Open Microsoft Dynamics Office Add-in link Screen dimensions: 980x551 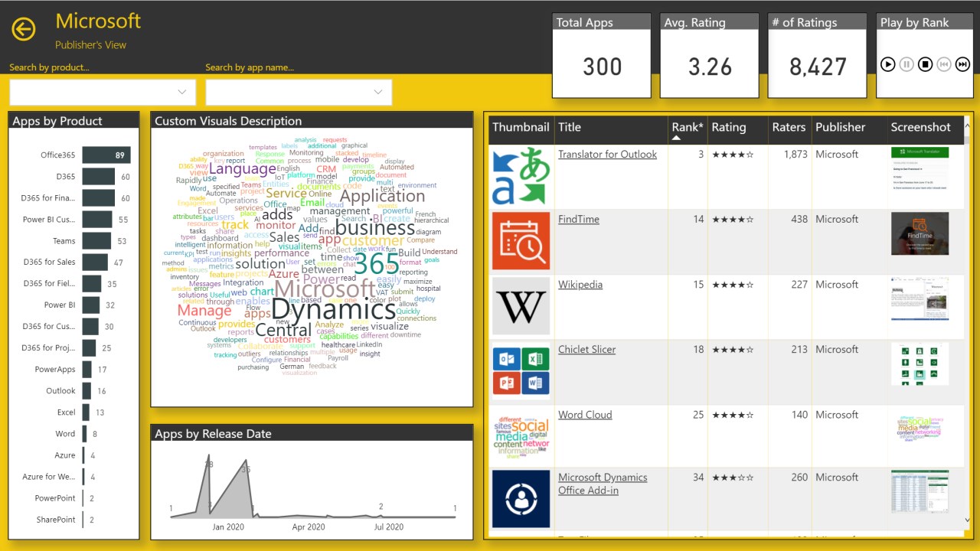coord(603,484)
